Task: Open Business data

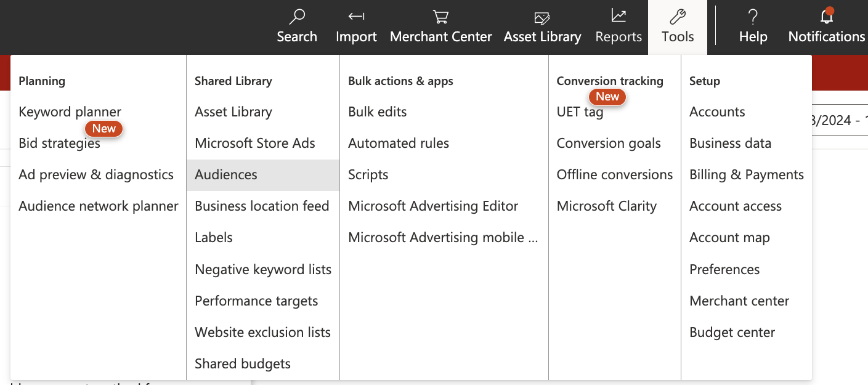Action: tap(730, 143)
